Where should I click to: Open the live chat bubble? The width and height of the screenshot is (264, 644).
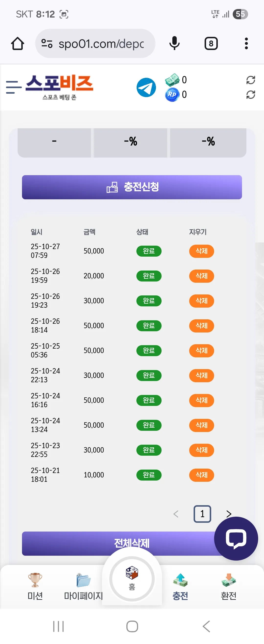tap(236, 538)
